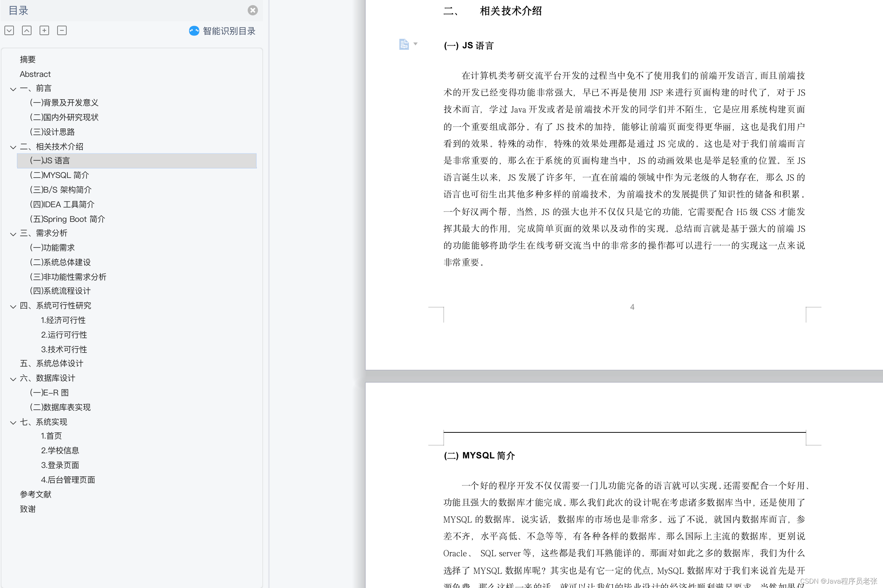Collapse the 六、数据库设计 chevron
This screenshot has width=883, height=588.
pyautogui.click(x=13, y=379)
